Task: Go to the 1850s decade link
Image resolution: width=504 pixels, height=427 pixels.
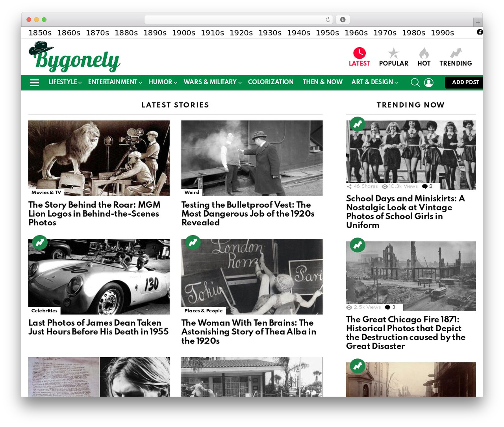Action: (x=40, y=33)
